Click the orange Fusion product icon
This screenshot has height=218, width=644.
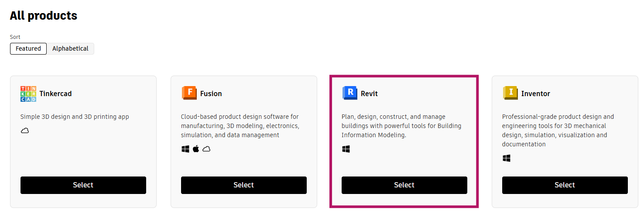189,93
